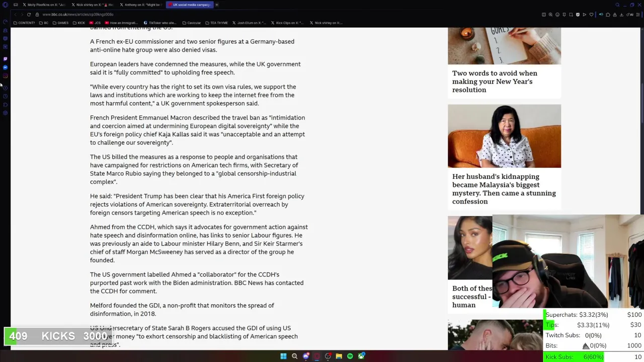Open Messenger in the Opera sidebar

5,67
